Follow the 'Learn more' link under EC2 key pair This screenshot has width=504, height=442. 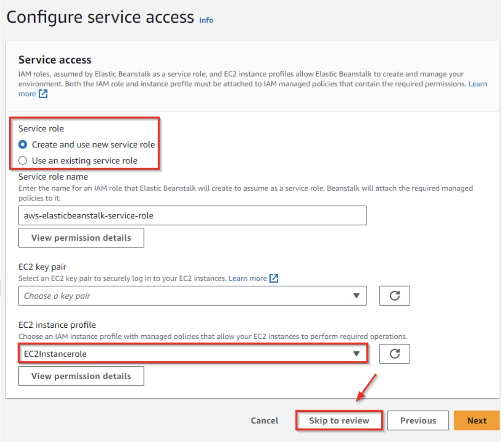[248, 278]
